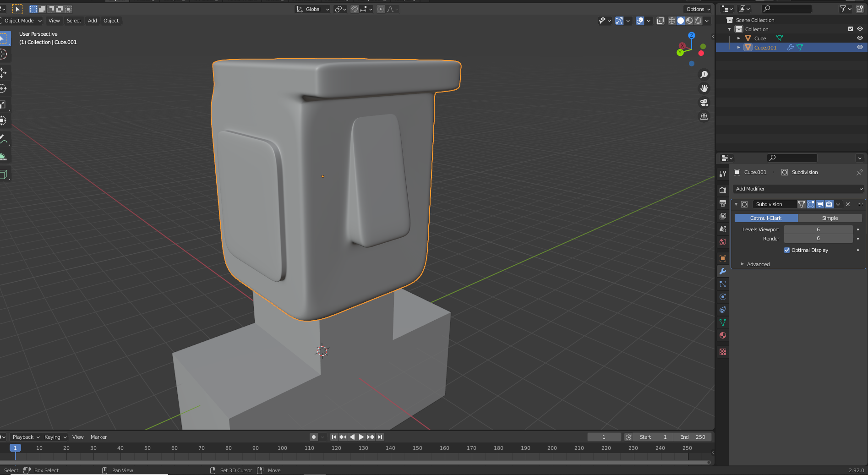Open the Active Tool settings tab
The height and width of the screenshot is (475, 868).
point(723,174)
